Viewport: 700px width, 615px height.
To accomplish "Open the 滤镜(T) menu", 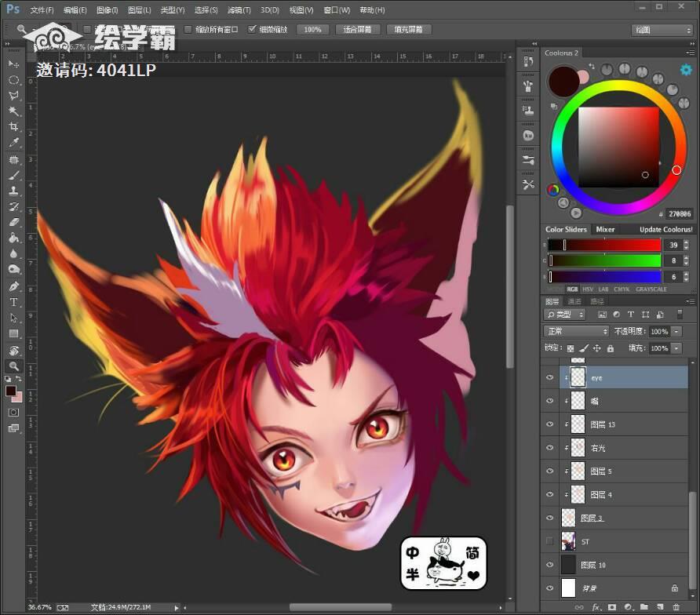I will pyautogui.click(x=239, y=10).
